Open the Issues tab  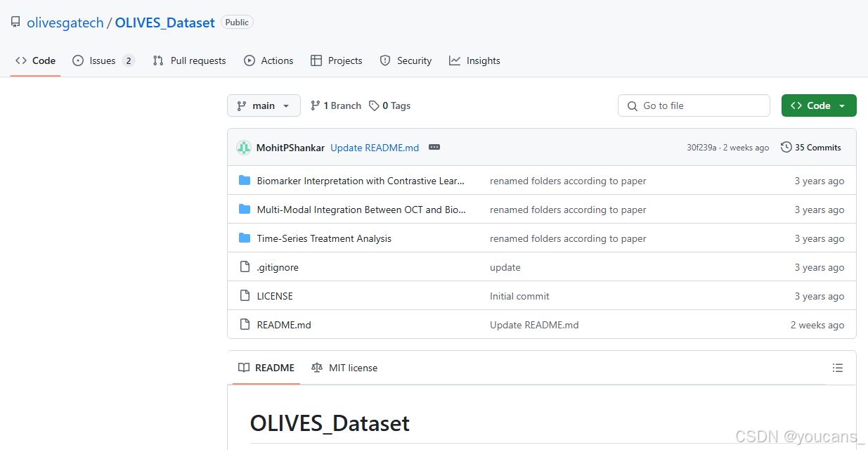coord(103,60)
